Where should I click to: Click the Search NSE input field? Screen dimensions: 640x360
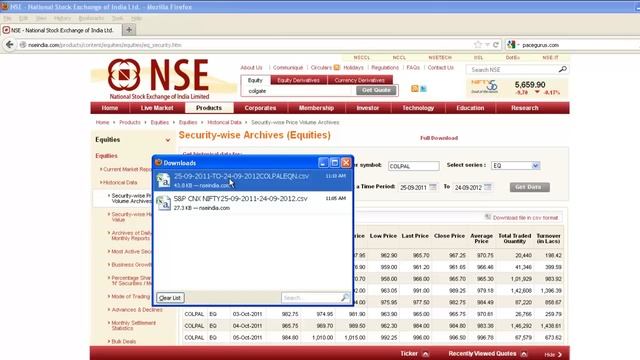pos(512,69)
